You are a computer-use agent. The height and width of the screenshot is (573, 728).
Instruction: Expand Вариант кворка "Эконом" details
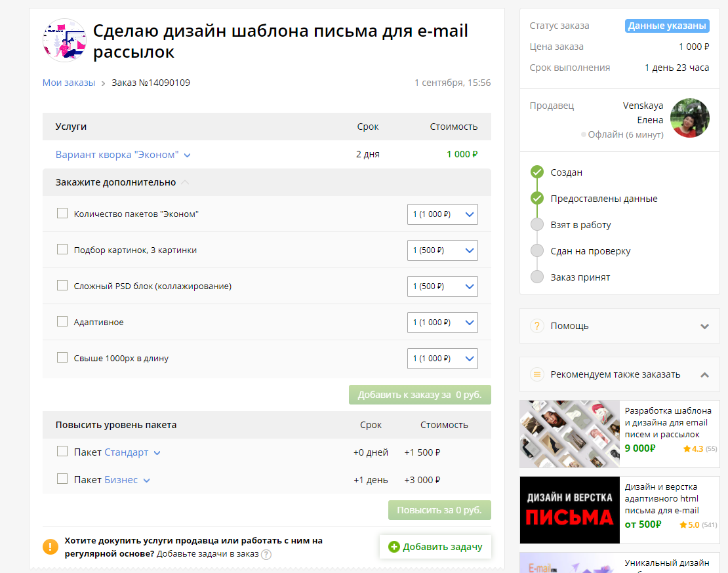point(123,155)
